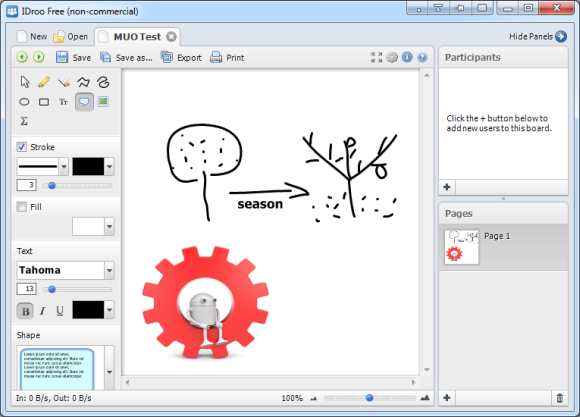The image size is (580, 417).
Task: Open the formula sigma tool
Action: pos(24,121)
